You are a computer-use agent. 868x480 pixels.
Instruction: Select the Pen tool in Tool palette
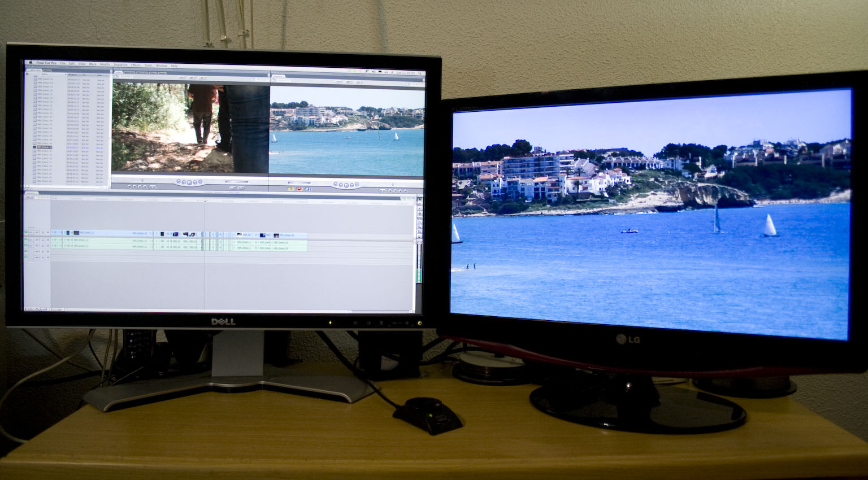point(419,236)
